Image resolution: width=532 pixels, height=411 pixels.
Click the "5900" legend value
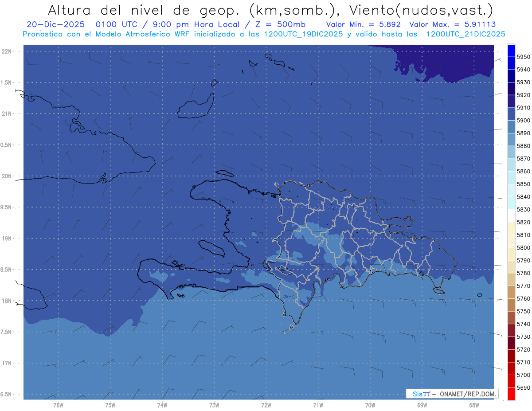pyautogui.click(x=523, y=121)
